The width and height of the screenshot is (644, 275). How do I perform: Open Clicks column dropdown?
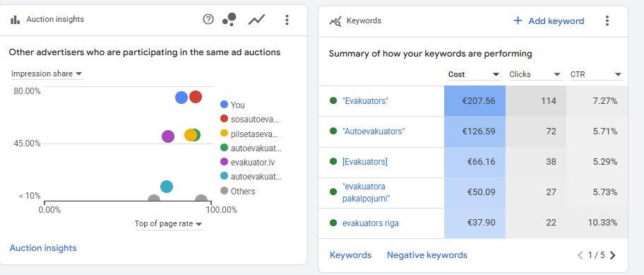click(x=535, y=74)
